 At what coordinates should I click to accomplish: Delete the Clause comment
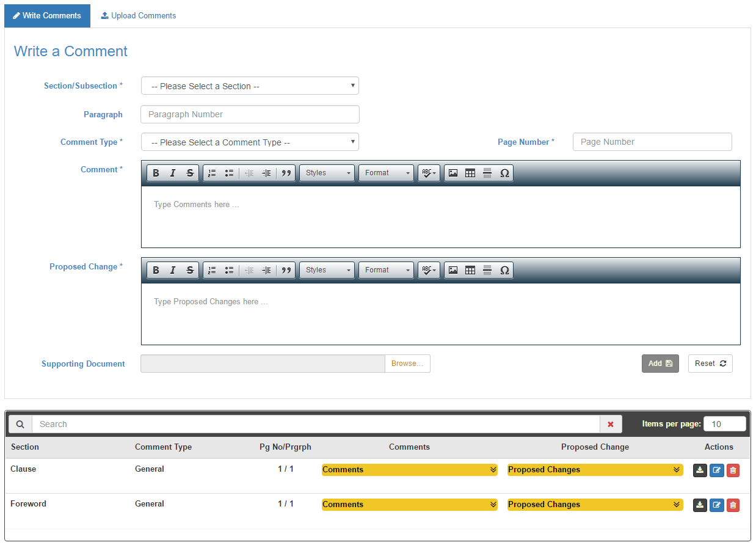733,470
